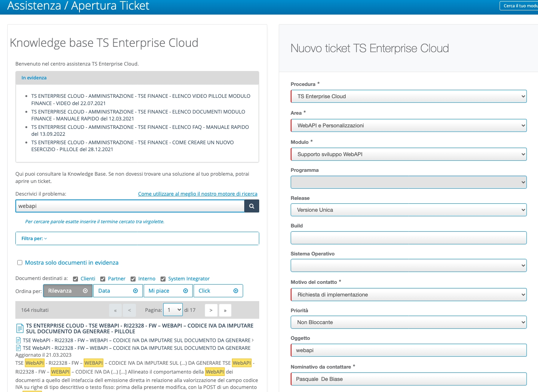Open the Priorità dropdown
The width and height of the screenshot is (538, 392).
click(409, 322)
